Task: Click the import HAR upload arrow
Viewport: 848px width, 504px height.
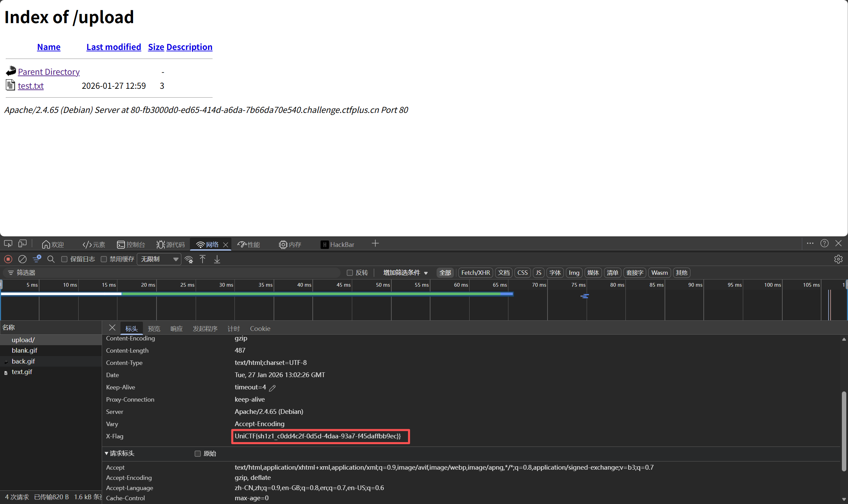Action: pos(202,259)
